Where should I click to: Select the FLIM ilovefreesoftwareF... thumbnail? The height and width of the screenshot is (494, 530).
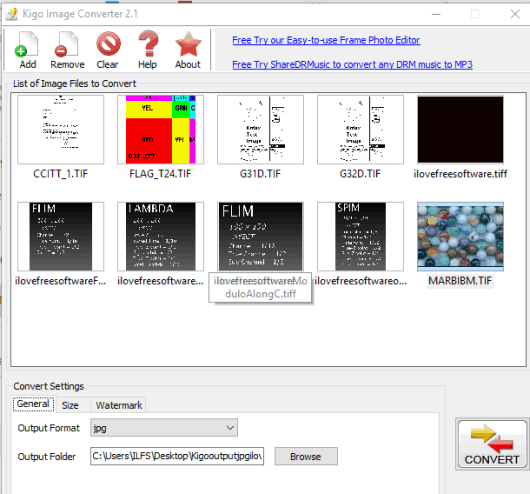click(61, 237)
